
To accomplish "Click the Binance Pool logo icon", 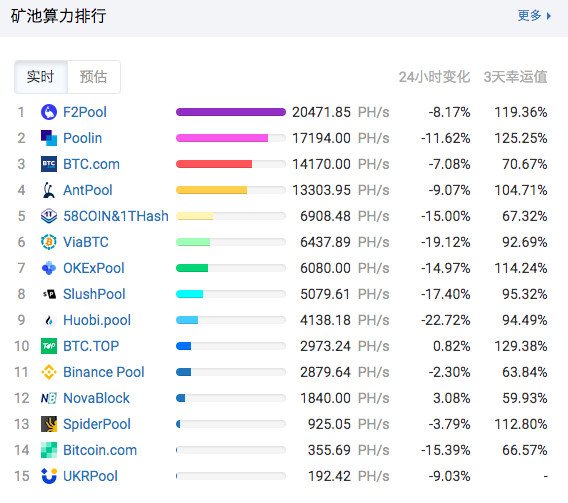I will [49, 372].
